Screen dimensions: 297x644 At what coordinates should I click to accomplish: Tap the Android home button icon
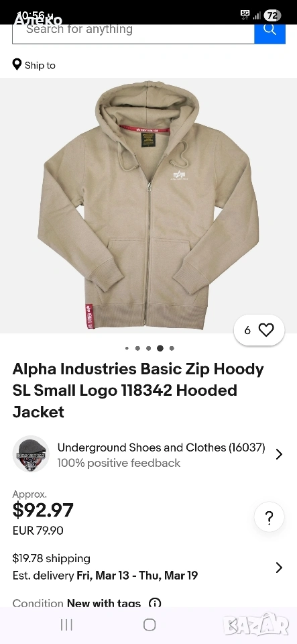(x=150, y=625)
